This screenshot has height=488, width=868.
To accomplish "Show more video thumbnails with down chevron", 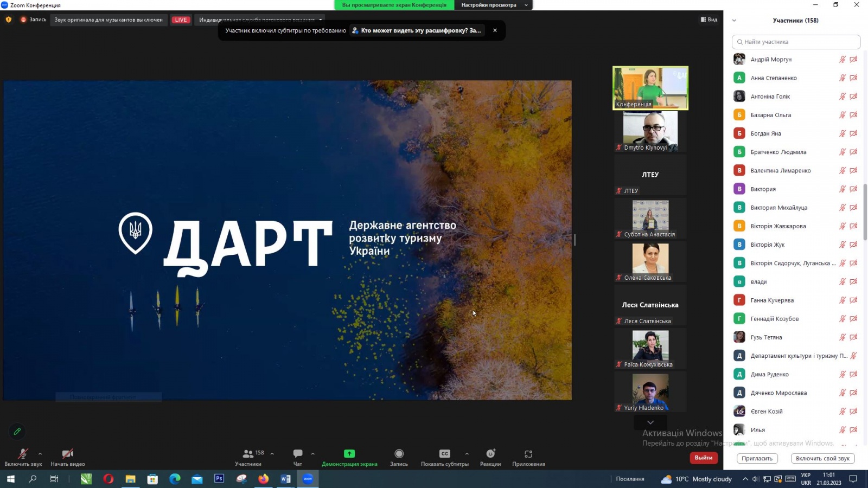I will 650,422.
